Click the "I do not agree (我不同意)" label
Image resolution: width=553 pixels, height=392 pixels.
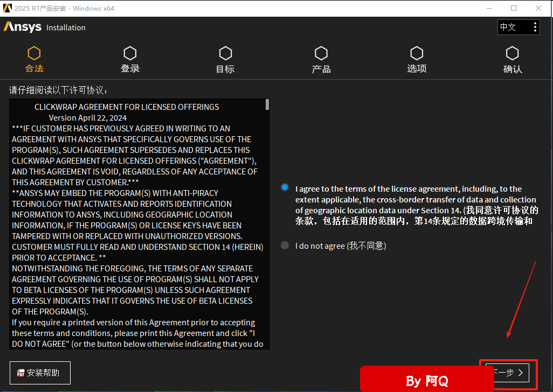[341, 246]
